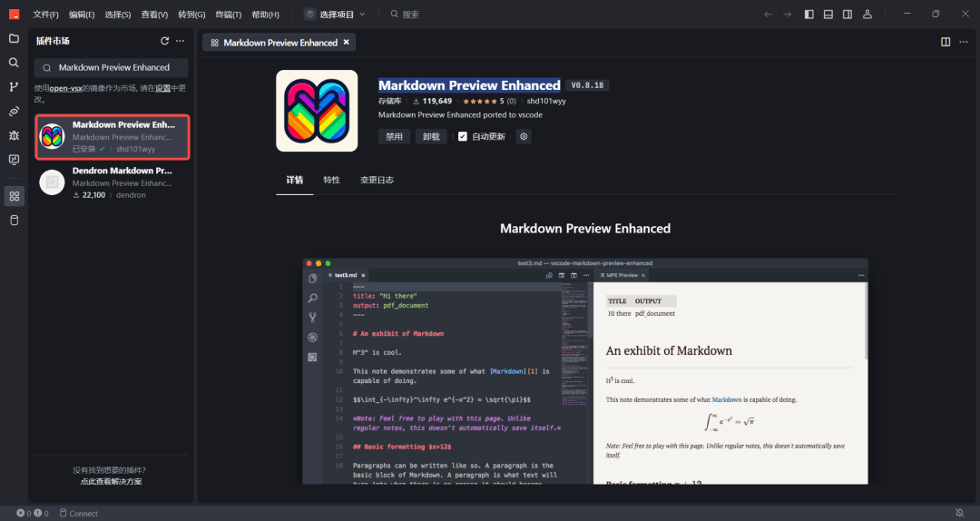Screen dimensions: 980x521
Task: Click the 禁用 button
Action: pyautogui.click(x=395, y=136)
